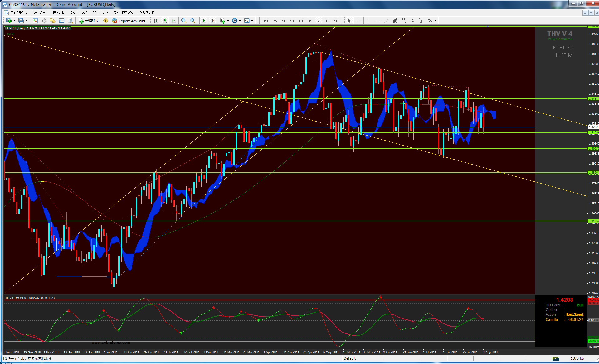Click the 1.44384 green price level label
The width and height of the screenshot is (599, 364).
(x=593, y=99)
